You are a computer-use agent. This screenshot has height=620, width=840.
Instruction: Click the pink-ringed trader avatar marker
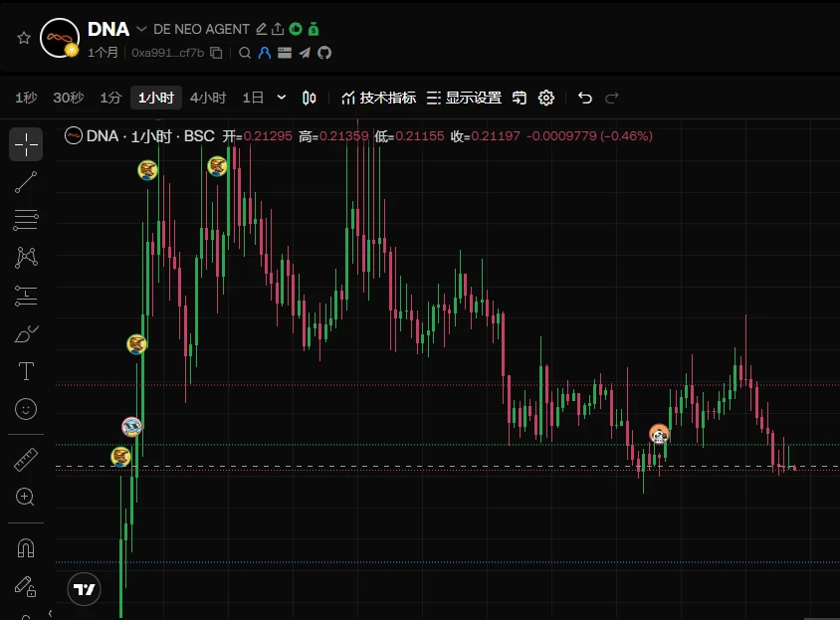pos(131,427)
